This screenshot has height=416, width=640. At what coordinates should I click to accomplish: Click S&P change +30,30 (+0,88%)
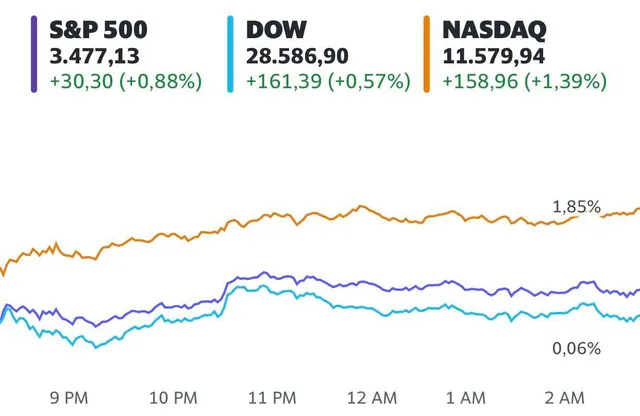point(126,81)
